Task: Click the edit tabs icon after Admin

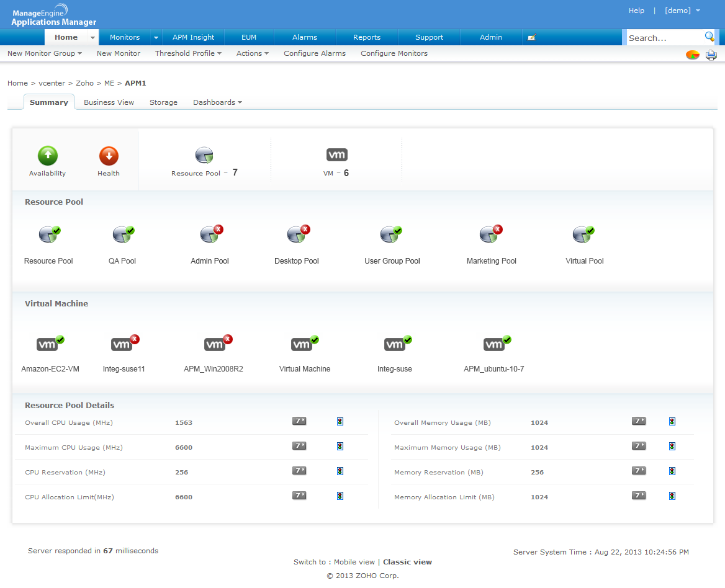Action: (x=532, y=37)
